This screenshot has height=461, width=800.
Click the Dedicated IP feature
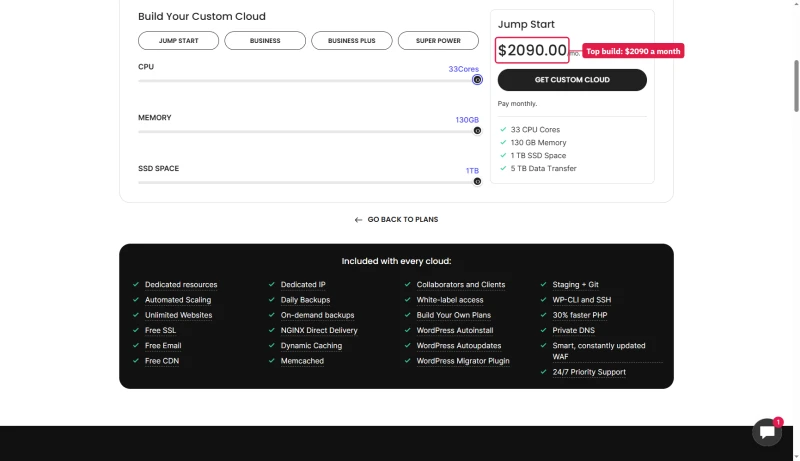point(303,285)
